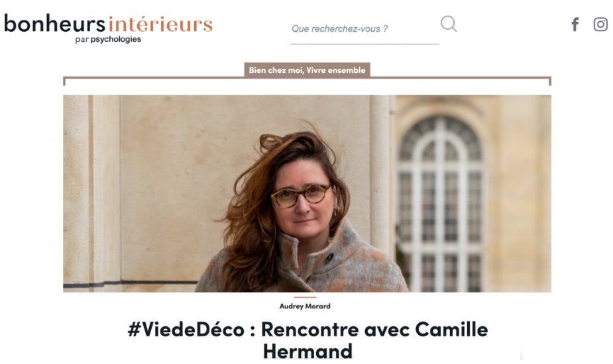Click the '#ViedeDéco' hashtag in headline
This screenshot has width=613, height=364.
coord(186,329)
